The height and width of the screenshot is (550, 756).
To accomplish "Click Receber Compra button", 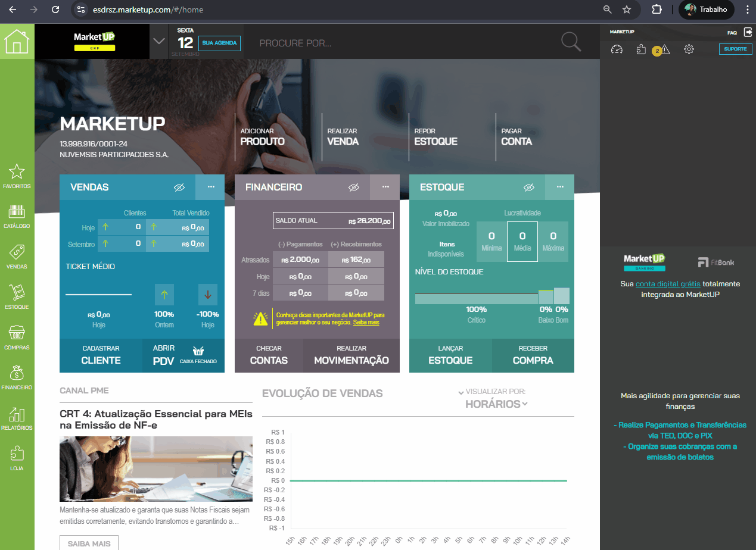I will (x=533, y=355).
